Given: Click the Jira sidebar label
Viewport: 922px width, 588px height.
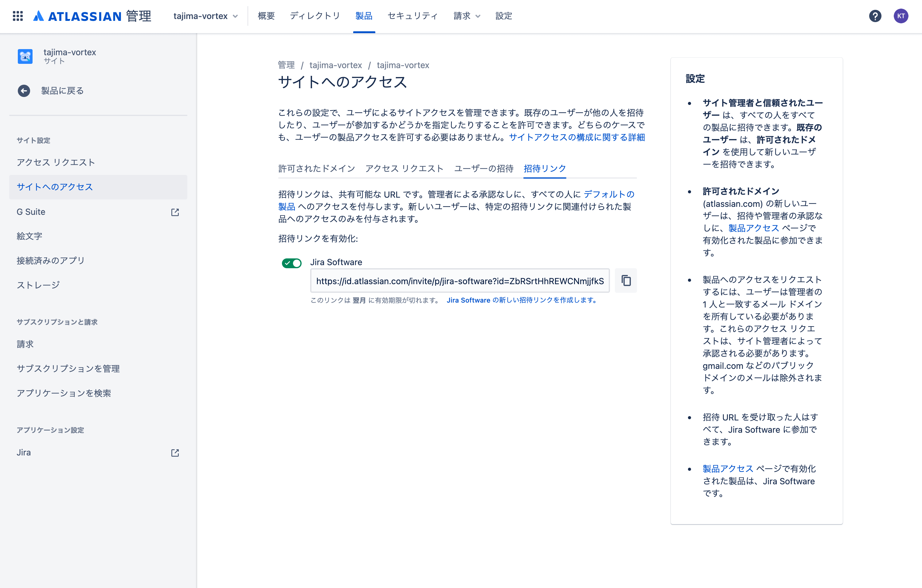Looking at the screenshot, I should (24, 453).
